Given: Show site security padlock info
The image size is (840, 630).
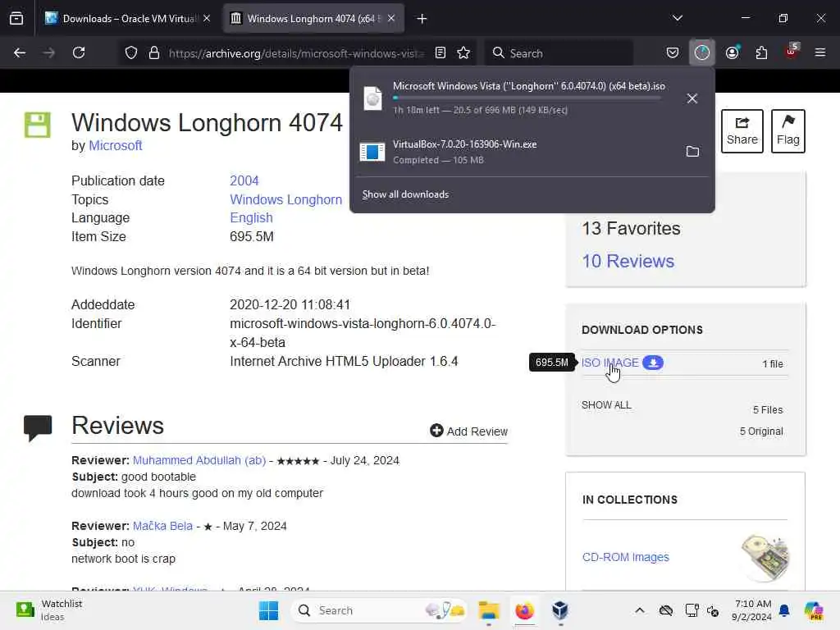Looking at the screenshot, I should (154, 53).
